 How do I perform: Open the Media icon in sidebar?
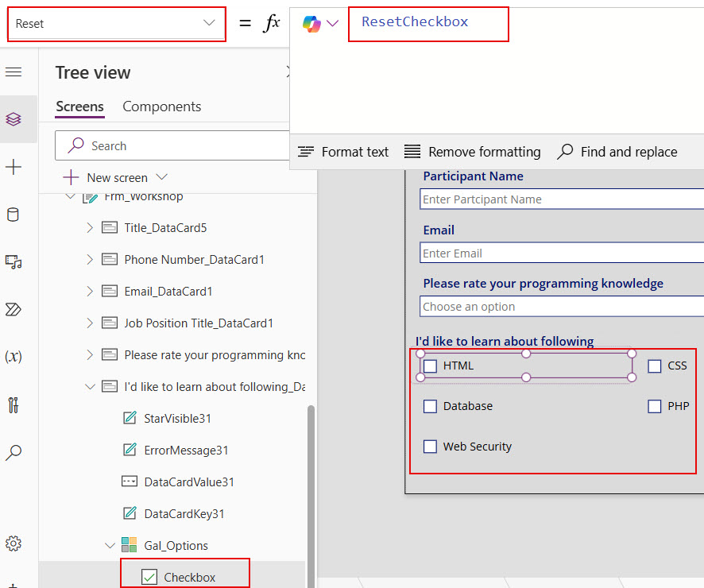(14, 261)
